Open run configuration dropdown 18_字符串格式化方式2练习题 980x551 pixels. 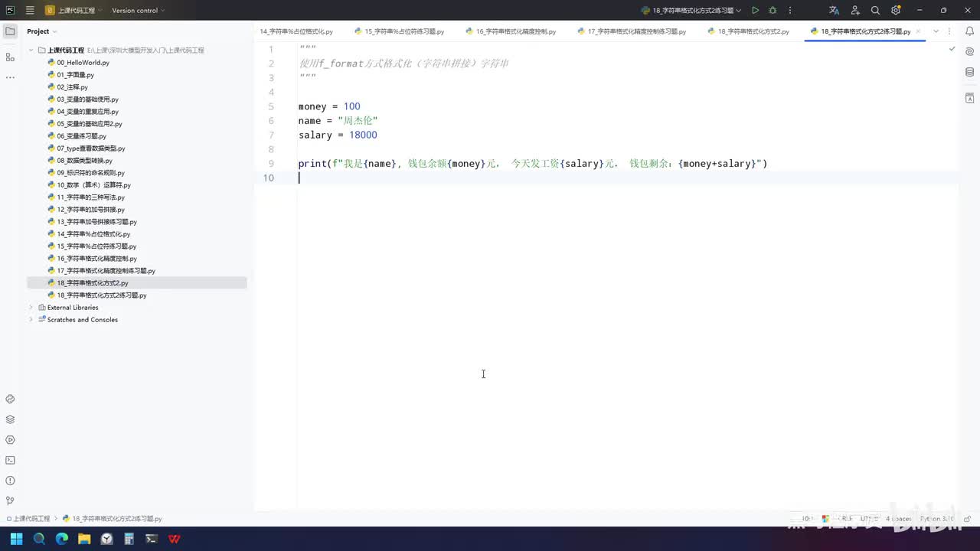click(691, 11)
